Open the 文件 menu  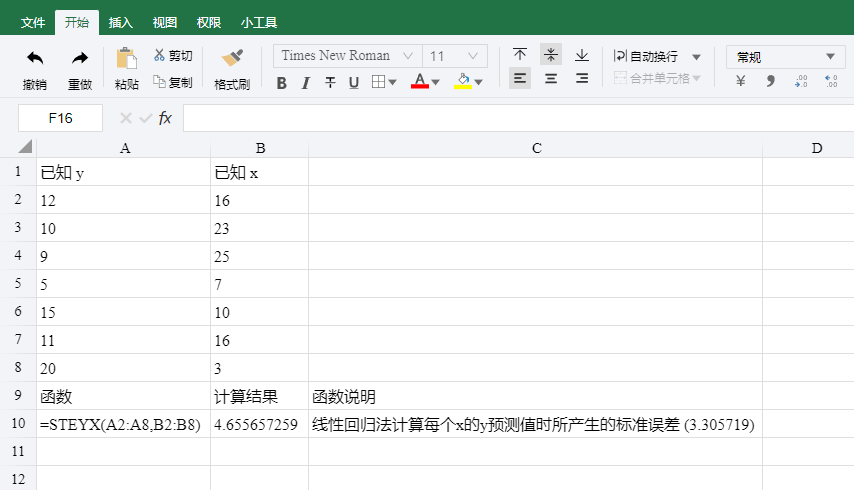33,23
